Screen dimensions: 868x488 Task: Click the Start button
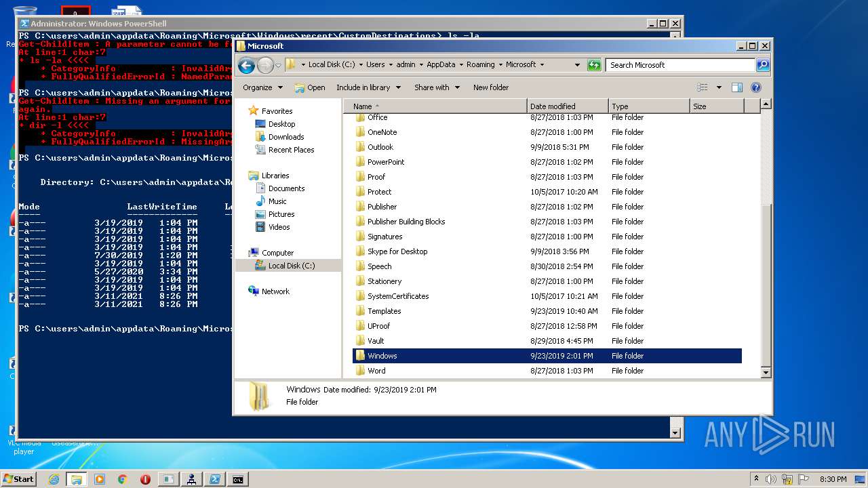(x=18, y=479)
